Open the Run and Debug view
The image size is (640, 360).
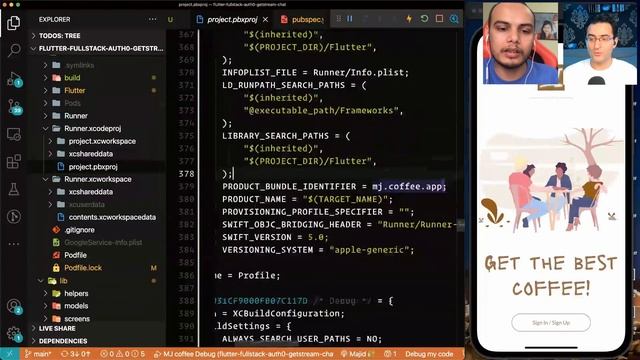14,79
